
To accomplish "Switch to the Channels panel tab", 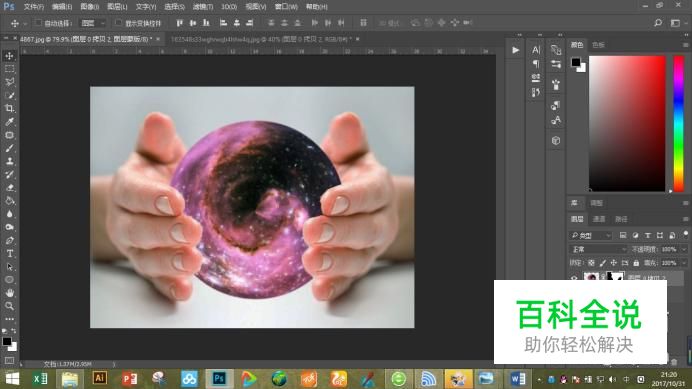I will [598, 219].
